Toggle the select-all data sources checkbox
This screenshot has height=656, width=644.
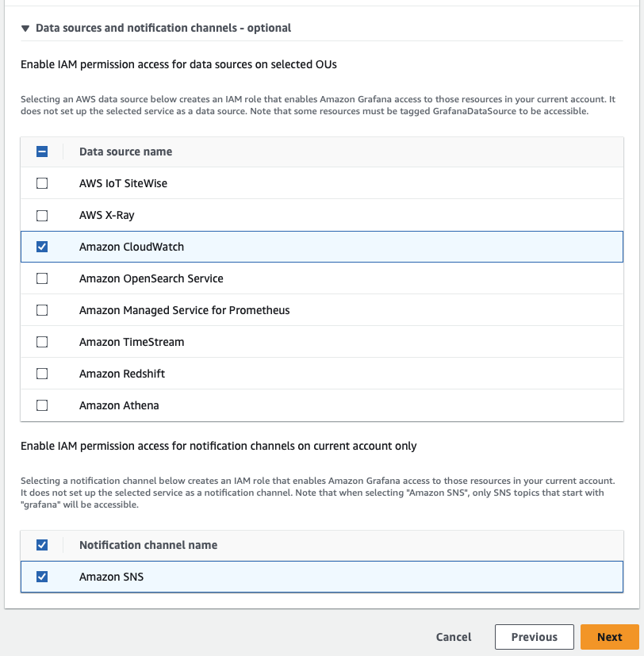[43, 152]
